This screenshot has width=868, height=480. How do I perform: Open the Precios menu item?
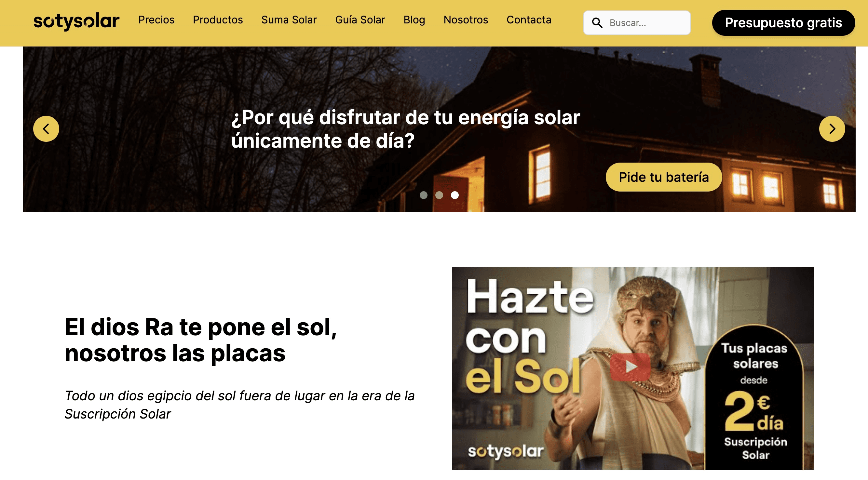pyautogui.click(x=156, y=20)
